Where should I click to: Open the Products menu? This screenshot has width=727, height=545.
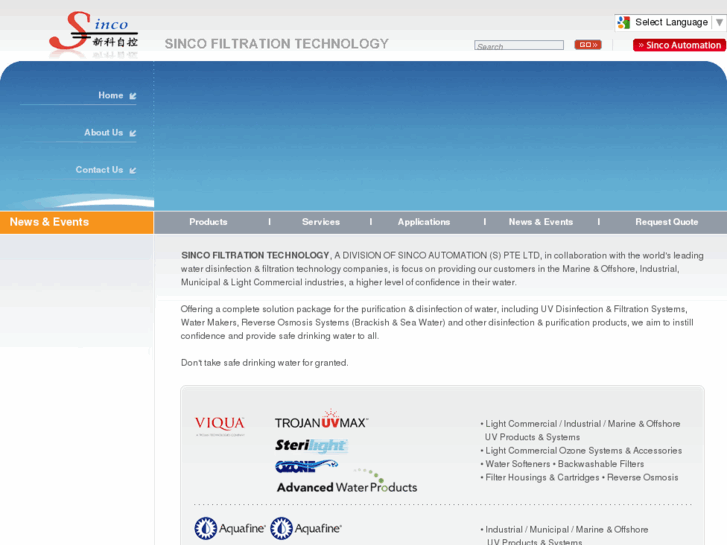click(x=208, y=222)
